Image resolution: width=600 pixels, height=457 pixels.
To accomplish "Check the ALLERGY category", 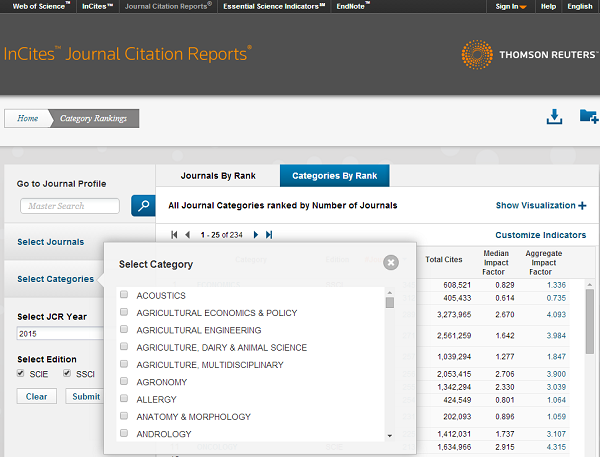I will tap(124, 398).
